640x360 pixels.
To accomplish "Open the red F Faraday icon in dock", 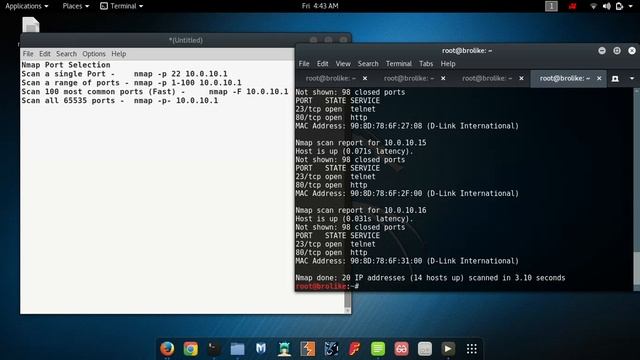I will pos(354,349).
